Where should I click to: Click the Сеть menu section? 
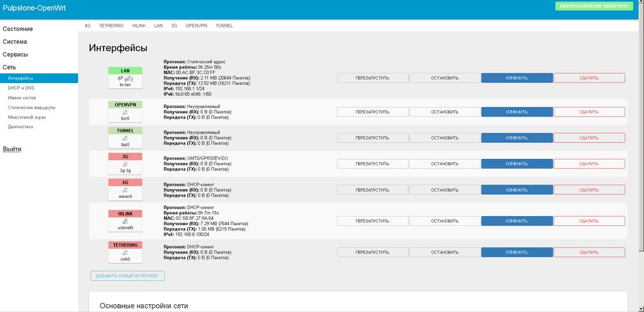pos(10,68)
